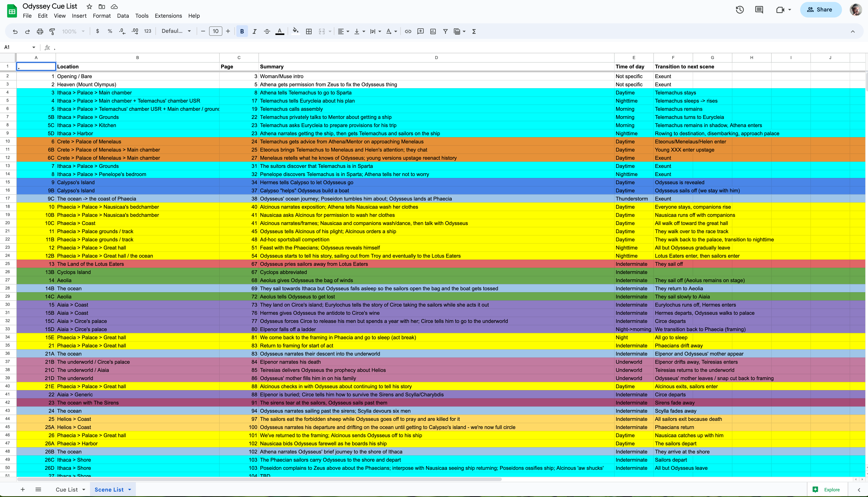Click the functions sigma icon
The width and height of the screenshot is (868, 497).
pyautogui.click(x=474, y=31)
